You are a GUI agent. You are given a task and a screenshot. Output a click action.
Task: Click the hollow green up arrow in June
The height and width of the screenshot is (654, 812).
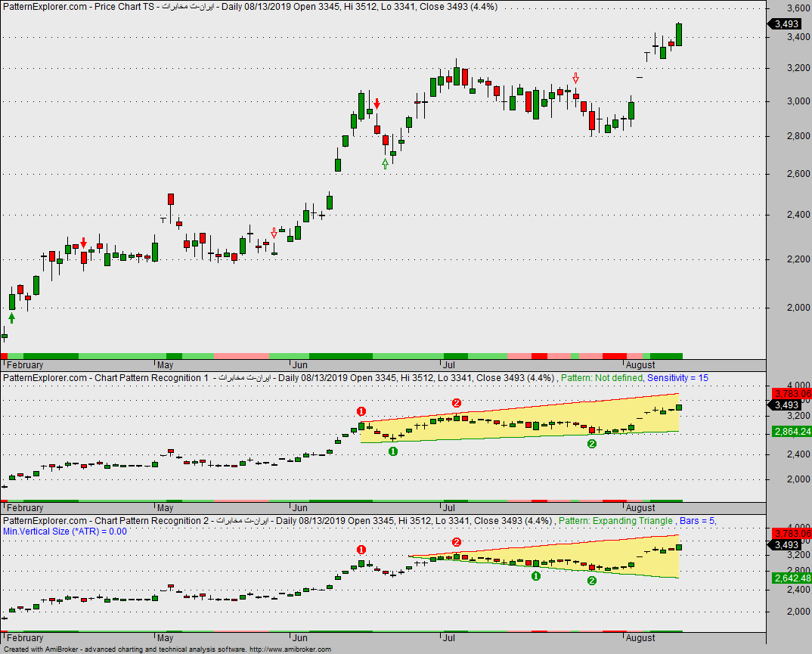385,164
